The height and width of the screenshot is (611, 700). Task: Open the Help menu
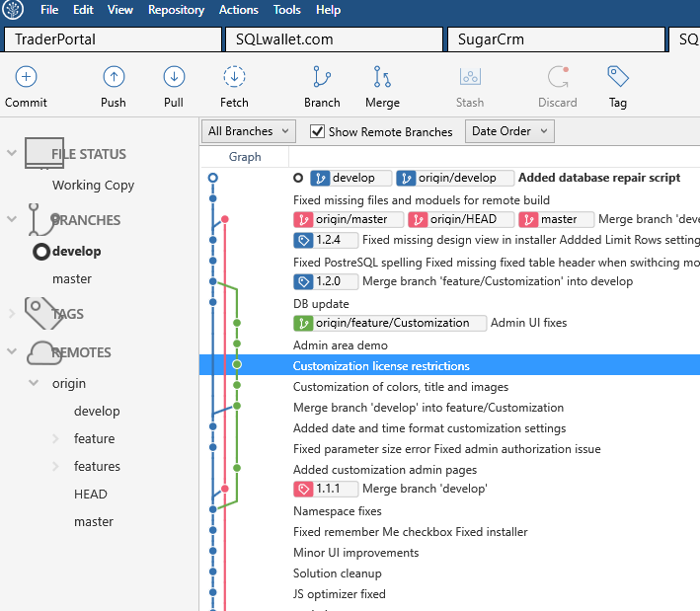[x=328, y=10]
